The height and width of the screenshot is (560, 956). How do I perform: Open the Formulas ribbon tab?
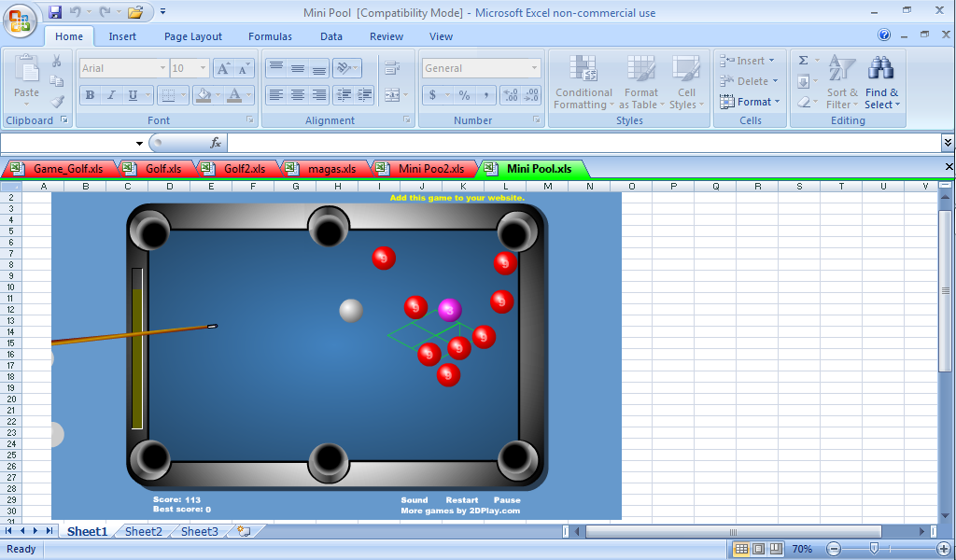coord(270,36)
